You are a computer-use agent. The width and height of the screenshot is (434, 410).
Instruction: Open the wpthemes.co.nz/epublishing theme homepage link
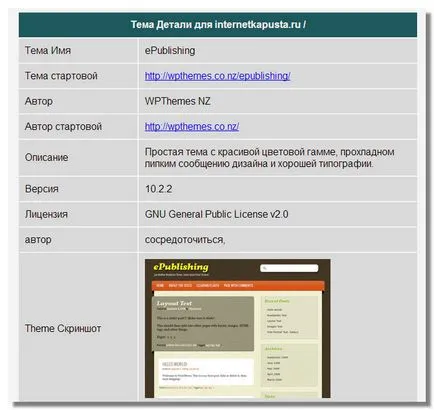pyautogui.click(x=217, y=76)
